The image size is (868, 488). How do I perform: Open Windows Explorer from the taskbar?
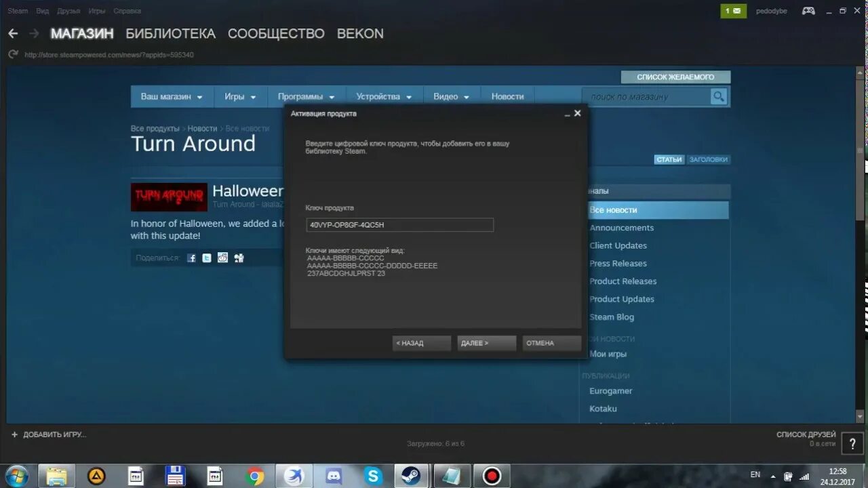pos(56,476)
